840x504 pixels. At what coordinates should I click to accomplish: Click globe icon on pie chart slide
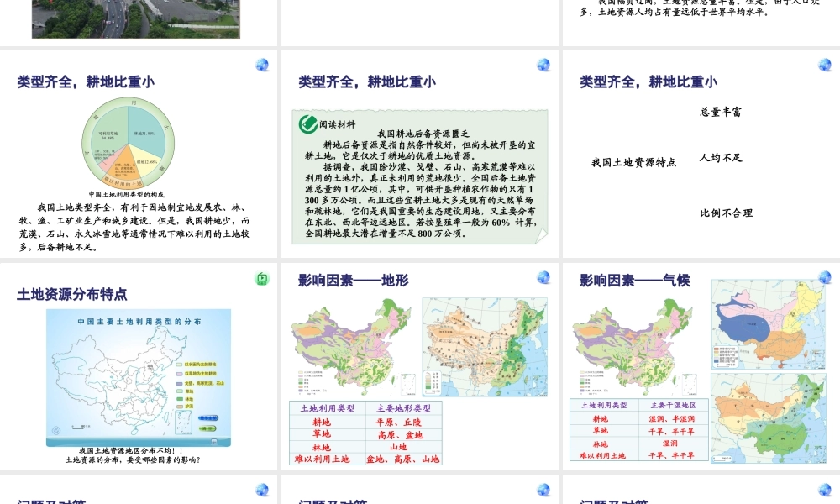tap(262, 65)
